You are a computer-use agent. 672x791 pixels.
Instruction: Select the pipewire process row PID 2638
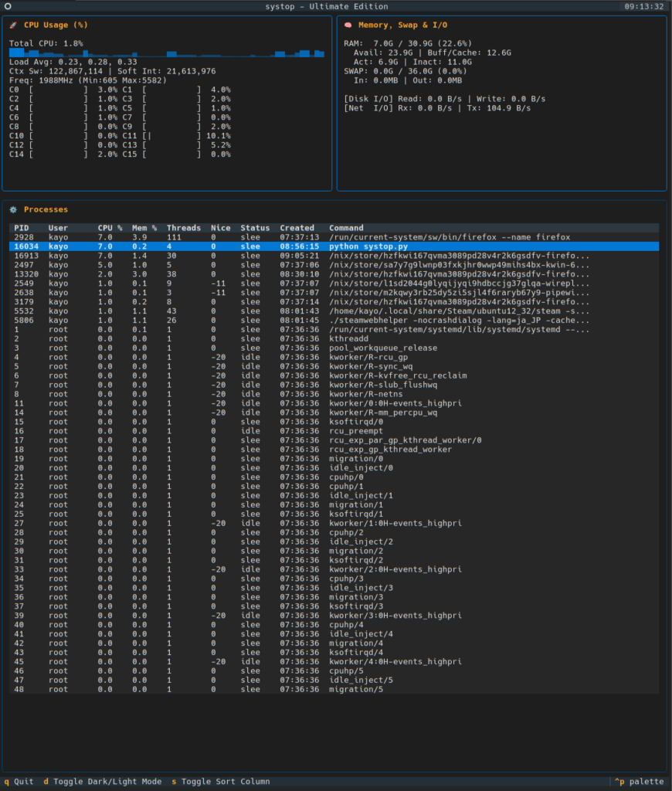(334, 293)
